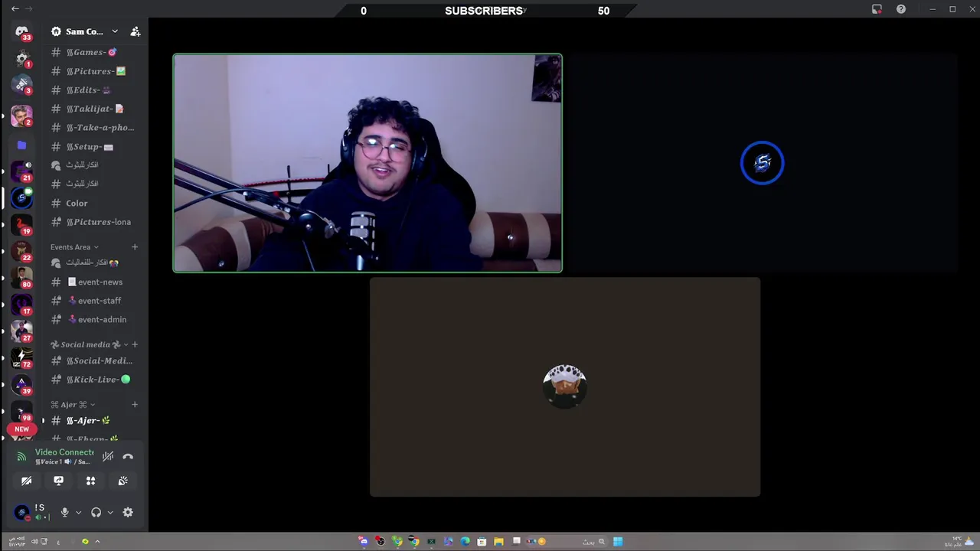The height and width of the screenshot is (551, 980).
Task: Open Discord inbox icon in title bar
Action: coord(877,9)
